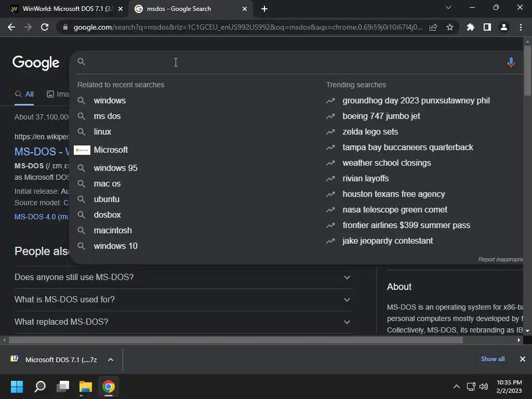Screen dimensions: 532x399
Task: Click Report inappropriate predictions link
Action: coord(500,259)
